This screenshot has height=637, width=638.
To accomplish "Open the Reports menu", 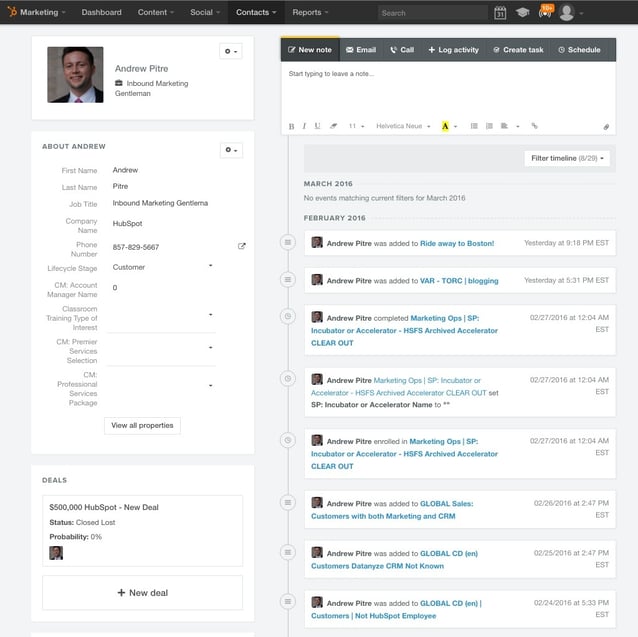I will (x=310, y=12).
